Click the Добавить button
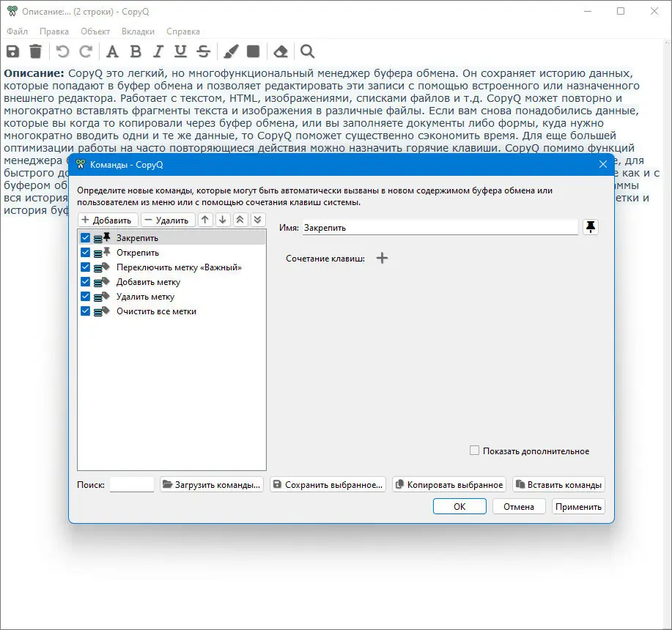 pos(108,220)
